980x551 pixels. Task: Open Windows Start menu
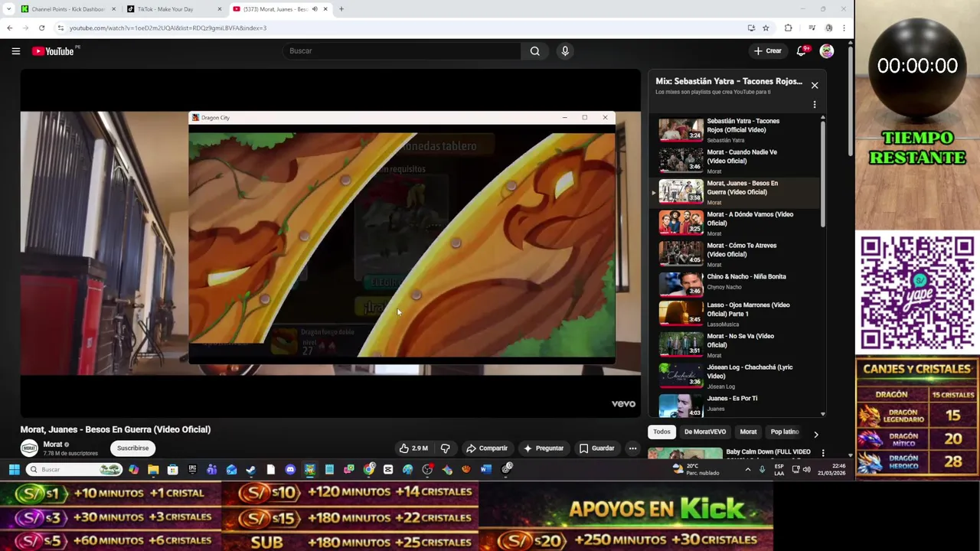(x=14, y=469)
